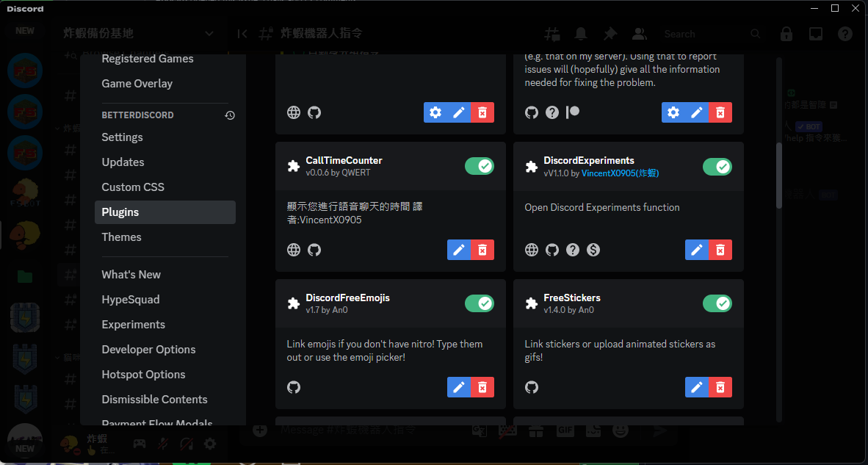Screen dimensions: 868x465
Task: Open the inbox icon in the title bar
Action: pyautogui.click(x=815, y=34)
